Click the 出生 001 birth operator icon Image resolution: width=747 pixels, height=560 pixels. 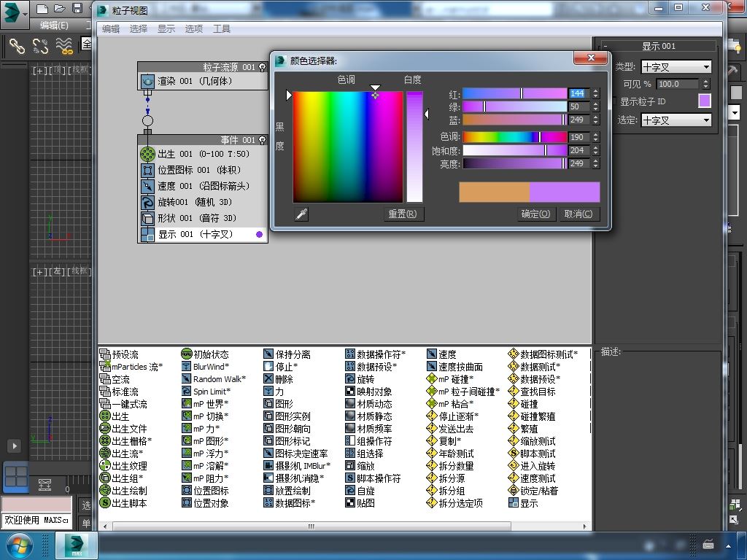click(147, 155)
